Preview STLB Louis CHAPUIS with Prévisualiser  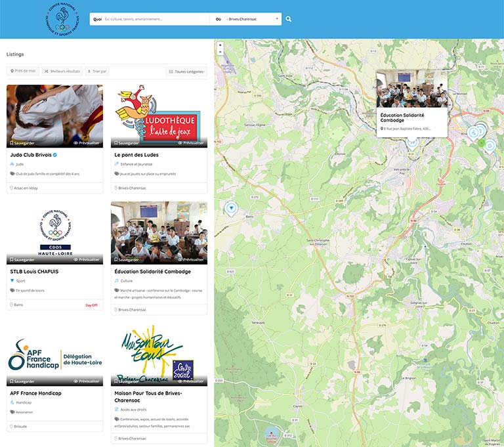pos(87,259)
